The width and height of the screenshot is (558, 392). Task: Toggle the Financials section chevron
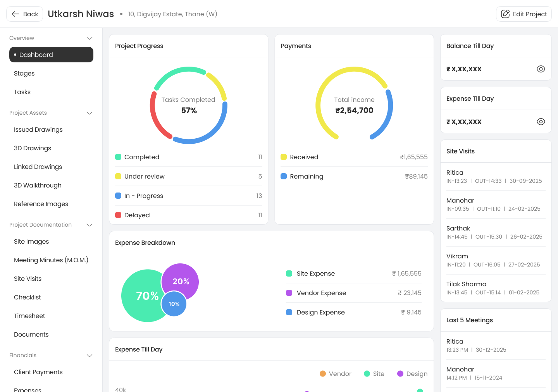90,356
